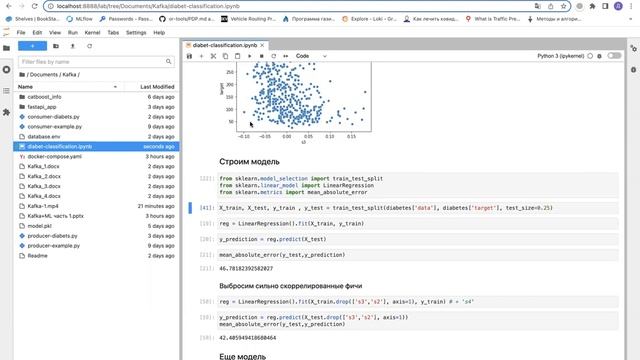Interrupt the kernel with stop icon
The width and height of the screenshot is (640, 360).
(x=262, y=56)
